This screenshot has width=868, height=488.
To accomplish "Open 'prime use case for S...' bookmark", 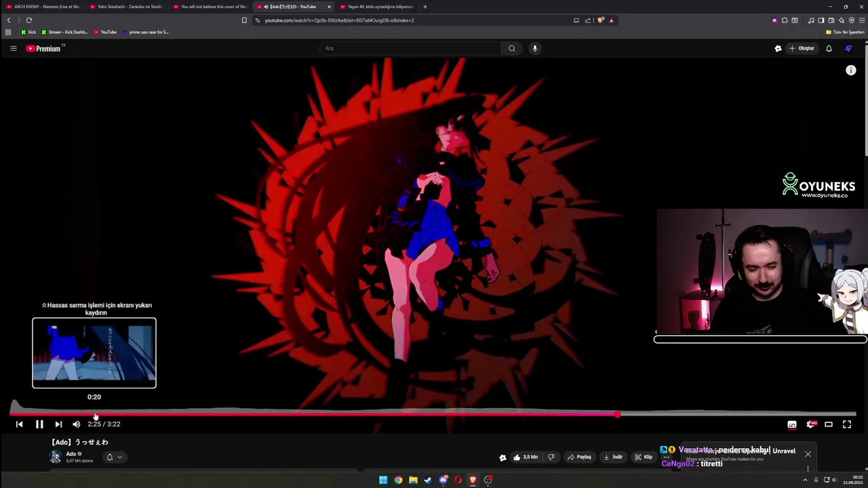I will pyautogui.click(x=145, y=32).
